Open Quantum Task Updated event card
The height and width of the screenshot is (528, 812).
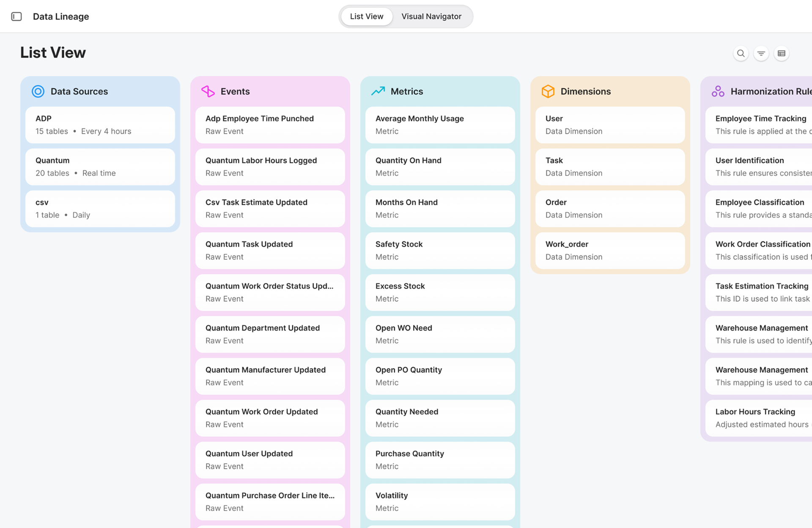click(270, 250)
